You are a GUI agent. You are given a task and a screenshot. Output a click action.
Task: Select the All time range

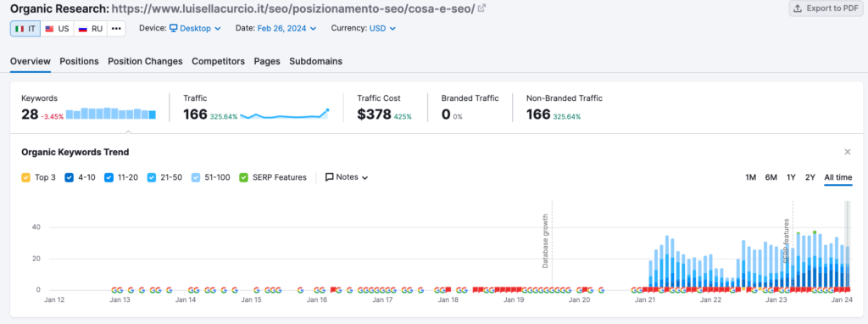838,177
